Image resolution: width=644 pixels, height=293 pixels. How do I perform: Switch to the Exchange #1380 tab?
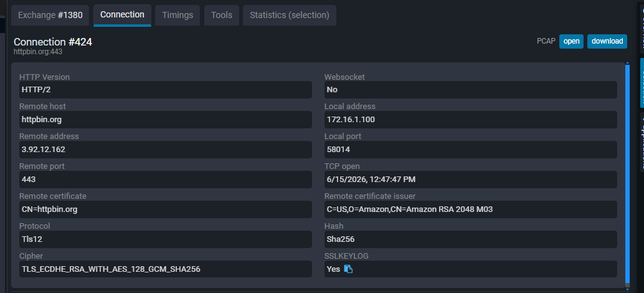[x=50, y=15]
